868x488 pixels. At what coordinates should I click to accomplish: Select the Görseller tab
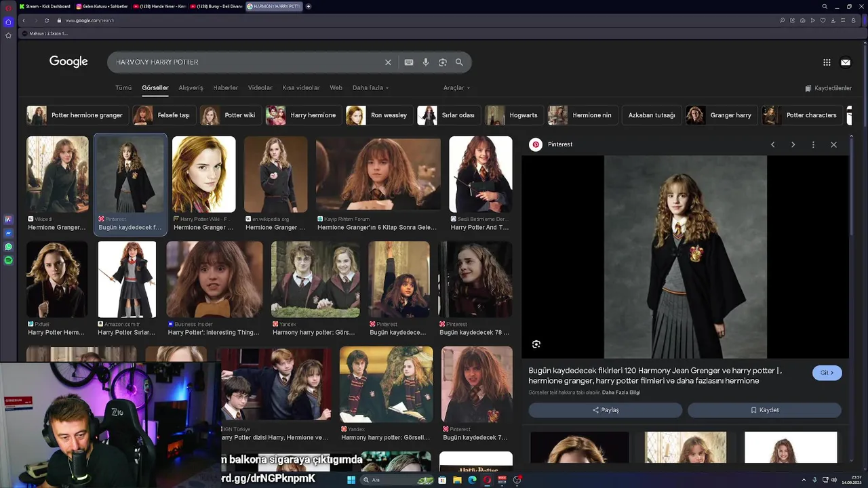point(155,87)
